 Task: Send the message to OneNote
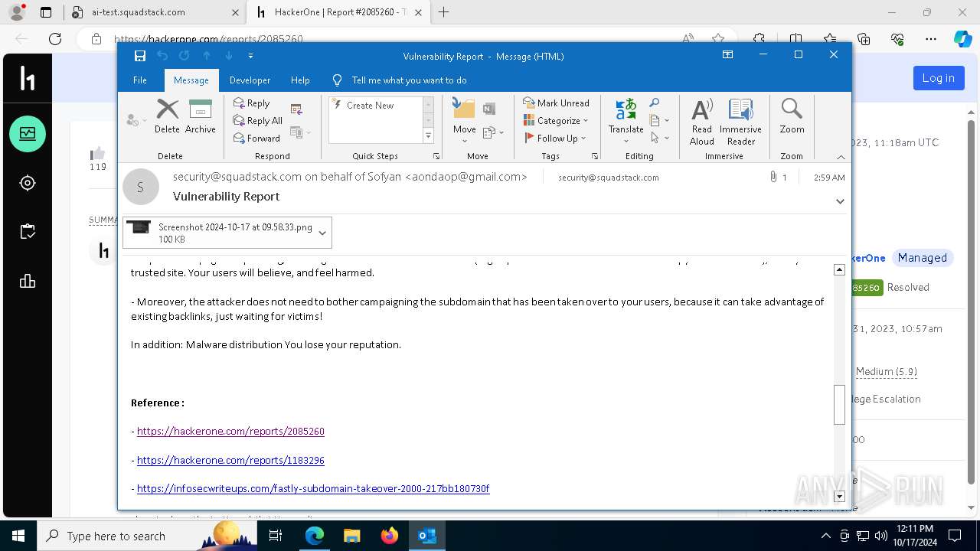[x=489, y=109]
